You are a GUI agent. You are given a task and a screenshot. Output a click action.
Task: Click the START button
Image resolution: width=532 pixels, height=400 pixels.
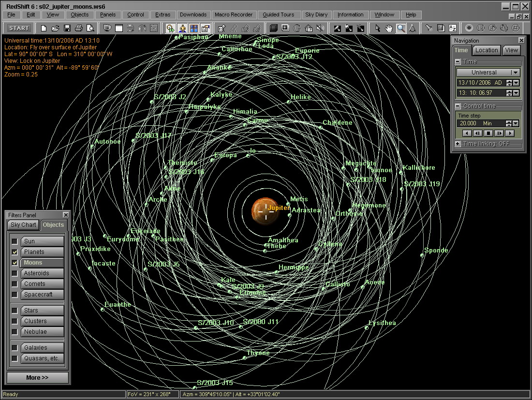(19, 29)
